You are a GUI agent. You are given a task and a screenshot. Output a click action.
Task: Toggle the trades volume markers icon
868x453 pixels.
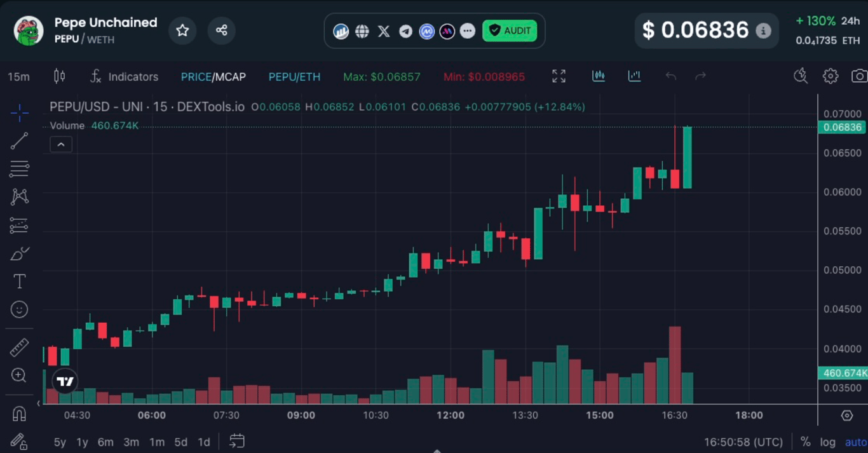pos(599,76)
